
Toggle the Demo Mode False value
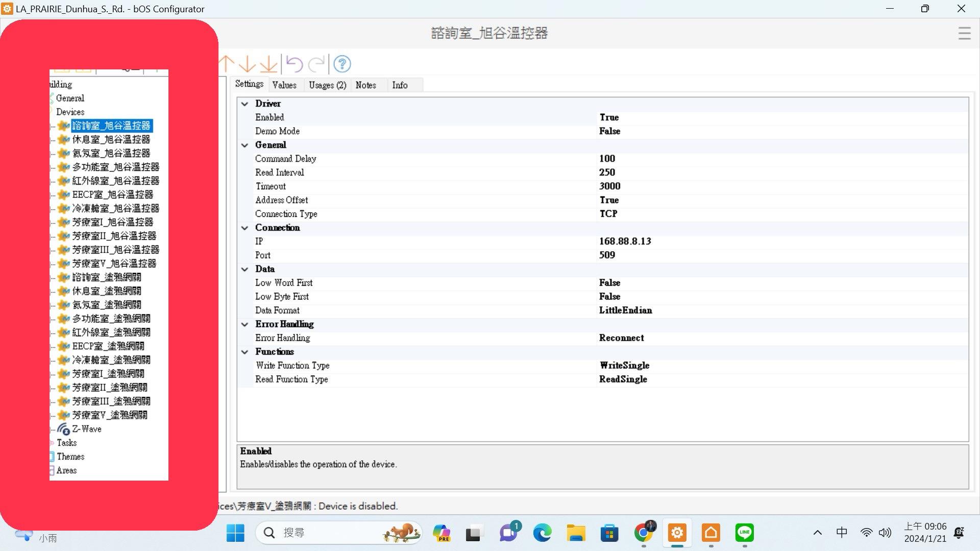[x=609, y=131]
